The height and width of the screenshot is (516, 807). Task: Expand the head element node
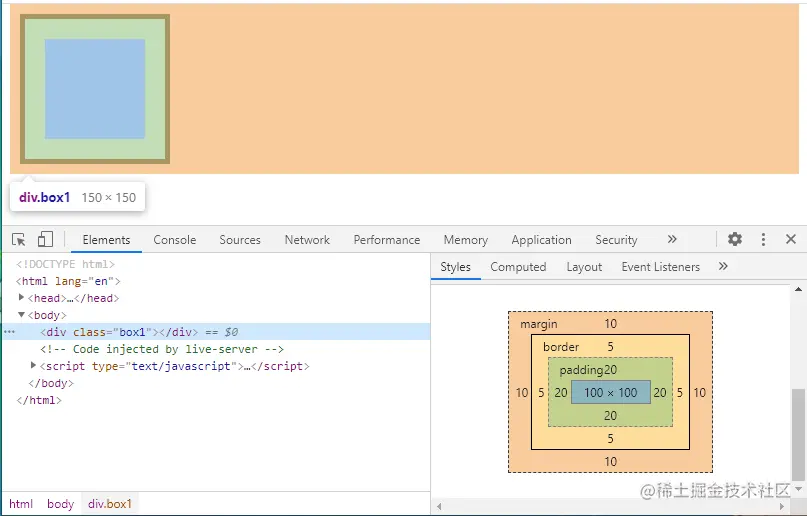pyautogui.click(x=21, y=297)
